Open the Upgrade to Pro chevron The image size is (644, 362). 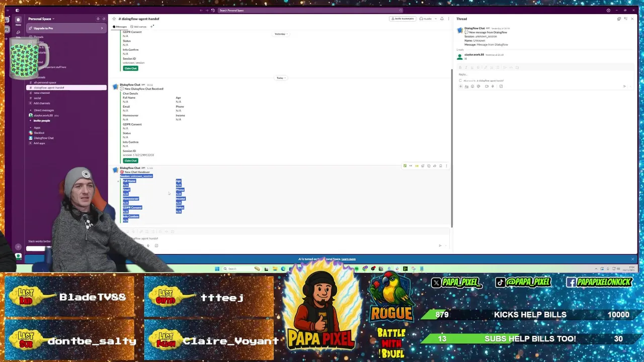(102, 28)
